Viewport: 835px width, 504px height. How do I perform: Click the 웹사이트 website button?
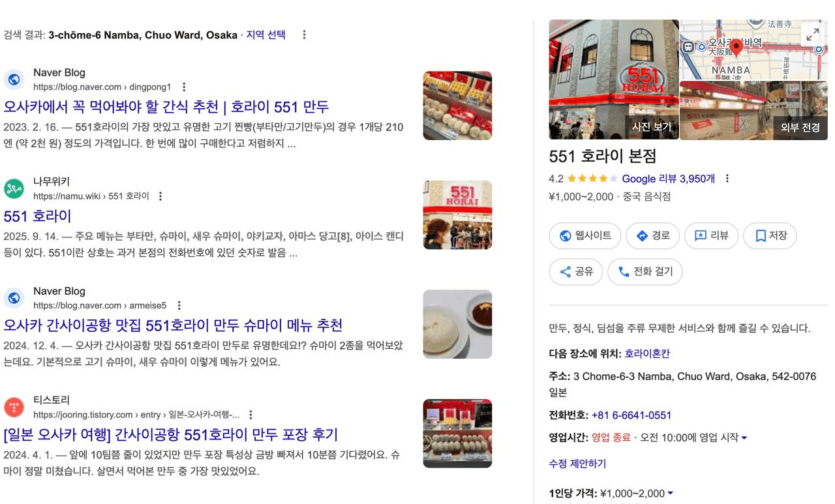pyautogui.click(x=584, y=235)
